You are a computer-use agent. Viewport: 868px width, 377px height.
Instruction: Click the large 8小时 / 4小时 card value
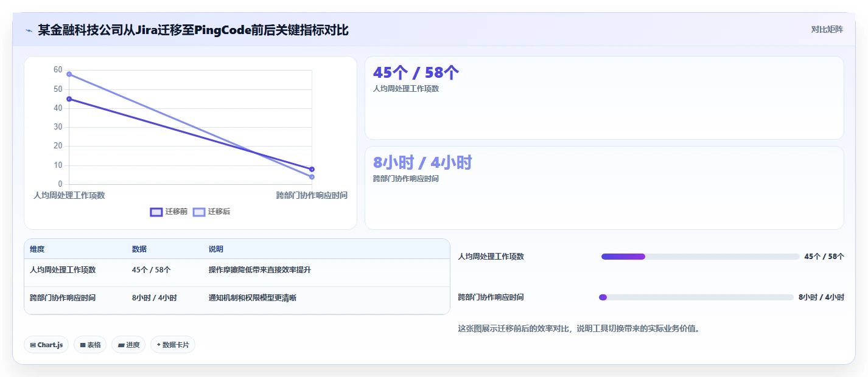point(422,162)
